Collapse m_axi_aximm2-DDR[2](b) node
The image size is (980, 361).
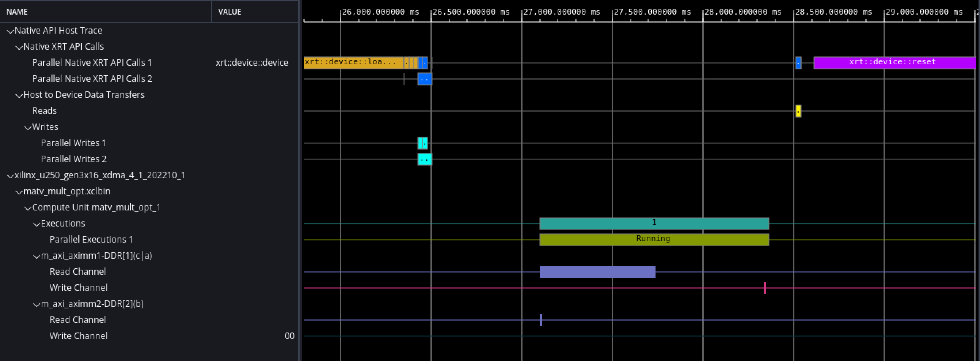point(37,304)
